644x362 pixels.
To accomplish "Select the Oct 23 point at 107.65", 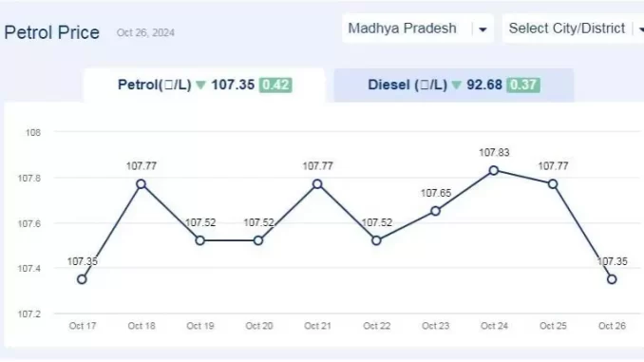I will pyautogui.click(x=435, y=211).
